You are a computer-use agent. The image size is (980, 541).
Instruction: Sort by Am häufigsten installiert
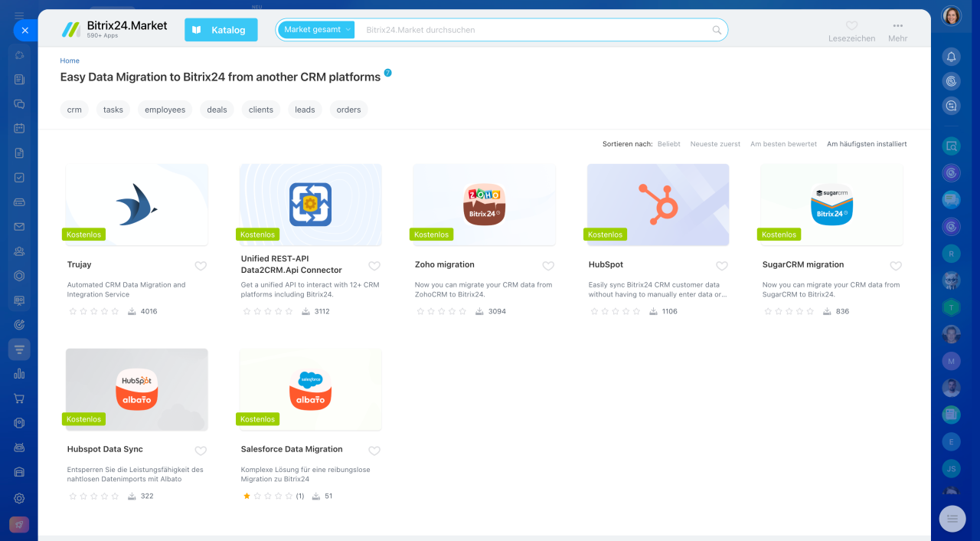867,144
